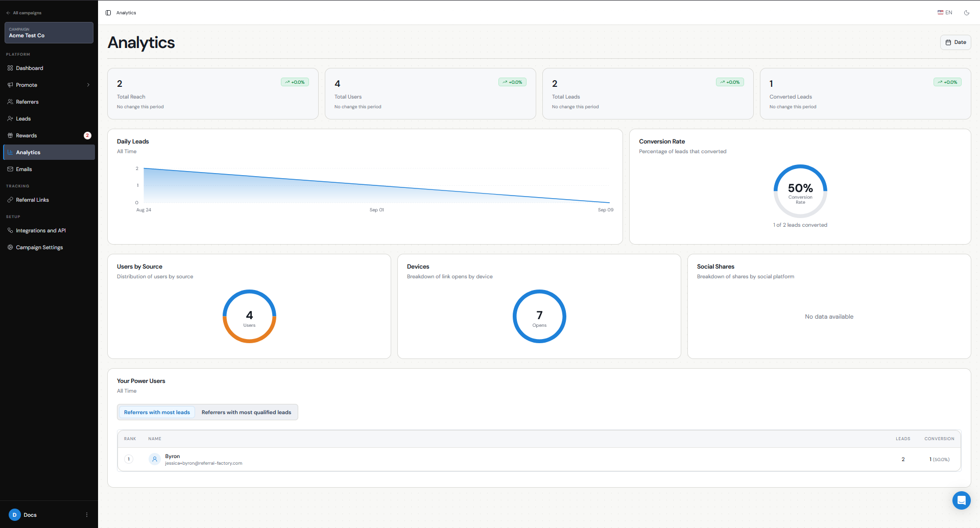Click the Dashboard grid icon
Viewport: 980px width, 528px height.
coord(10,68)
